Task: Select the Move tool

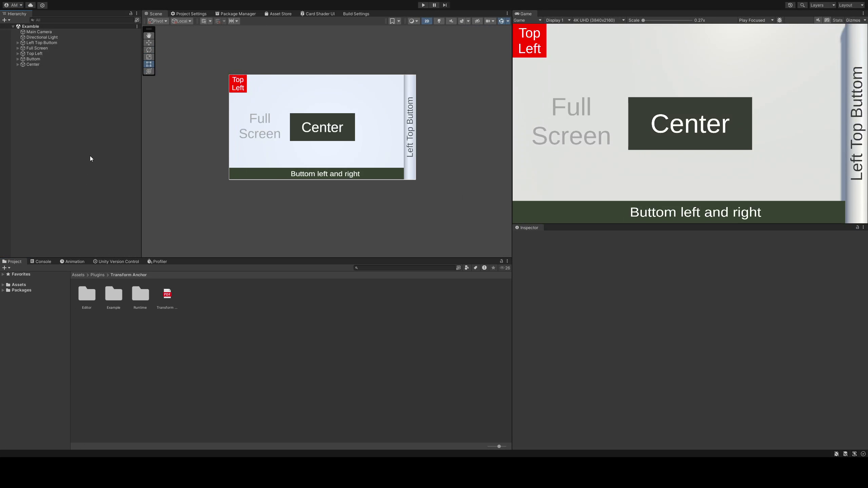Action: (x=149, y=43)
